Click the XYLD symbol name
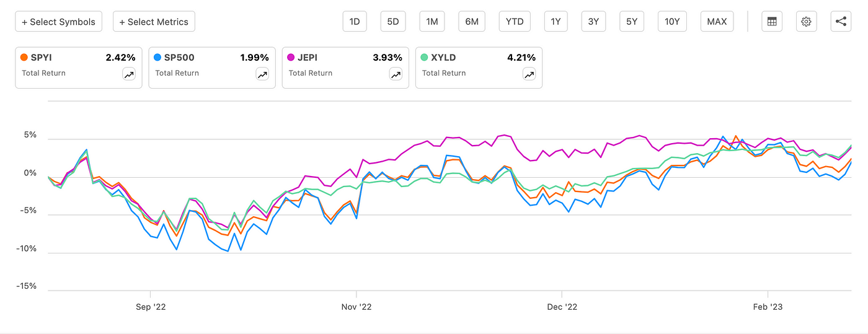The width and height of the screenshot is (868, 334). click(444, 58)
